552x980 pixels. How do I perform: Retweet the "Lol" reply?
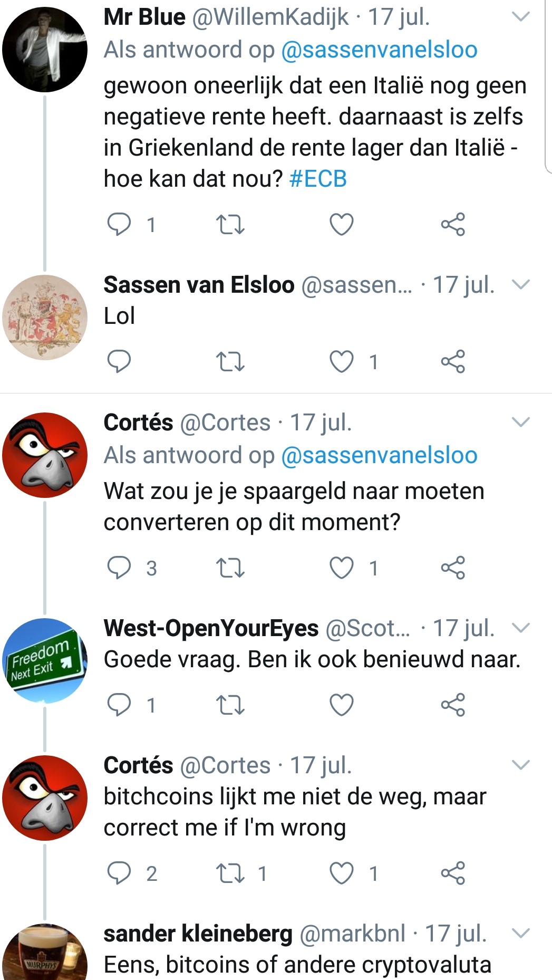tap(230, 362)
